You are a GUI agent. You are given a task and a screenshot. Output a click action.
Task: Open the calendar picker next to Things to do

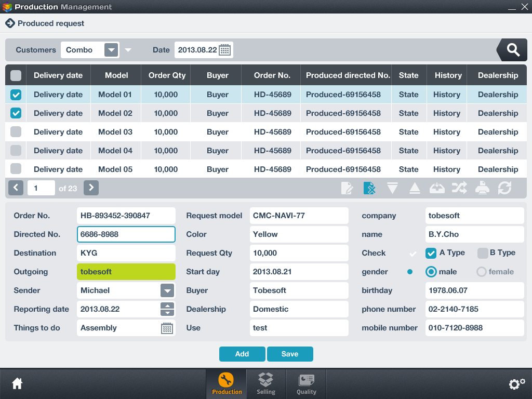(x=167, y=328)
